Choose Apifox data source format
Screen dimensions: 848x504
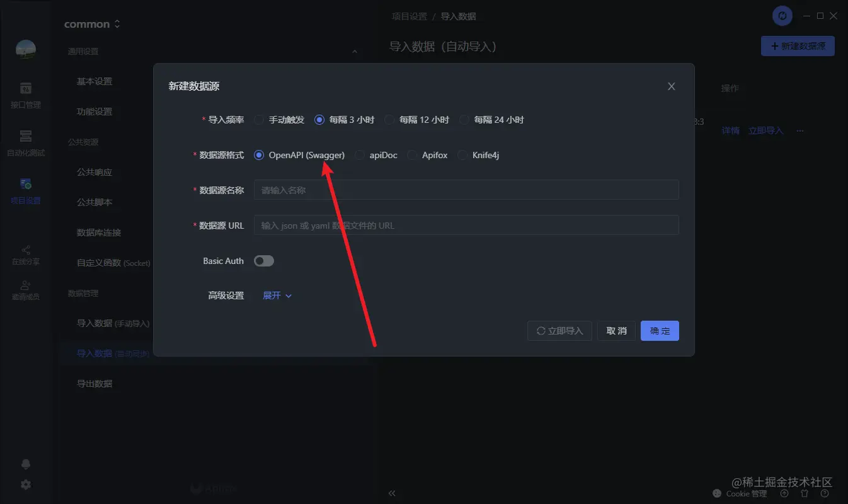pos(427,155)
